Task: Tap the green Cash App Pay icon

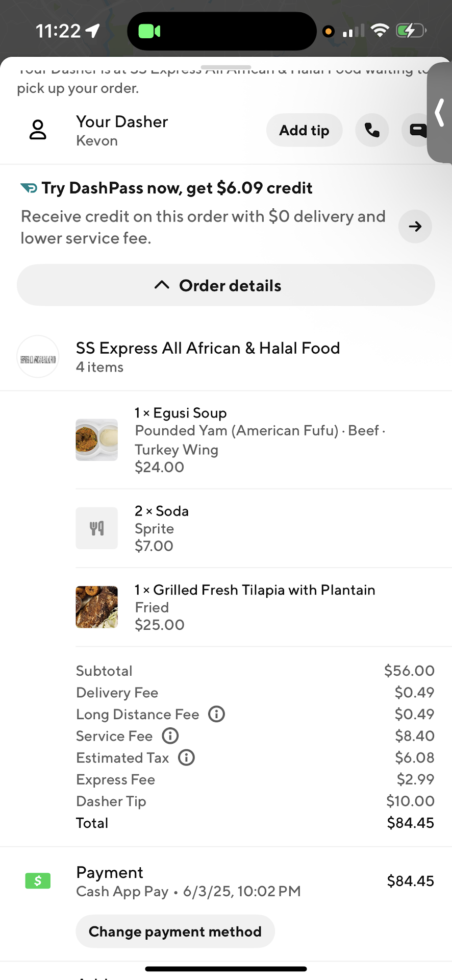Action: pos(38,880)
